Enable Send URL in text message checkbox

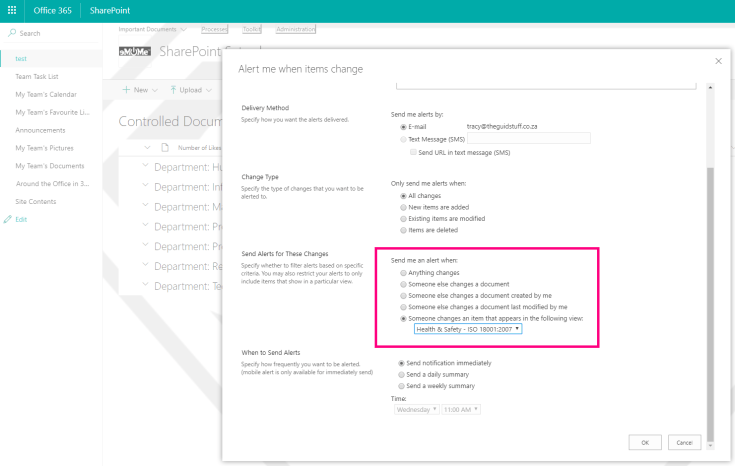click(x=413, y=152)
